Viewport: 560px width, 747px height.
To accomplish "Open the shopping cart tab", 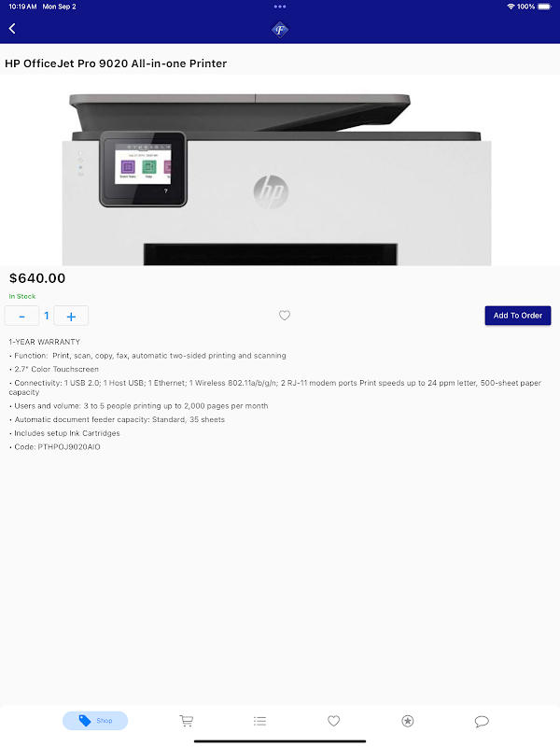I will point(186,721).
